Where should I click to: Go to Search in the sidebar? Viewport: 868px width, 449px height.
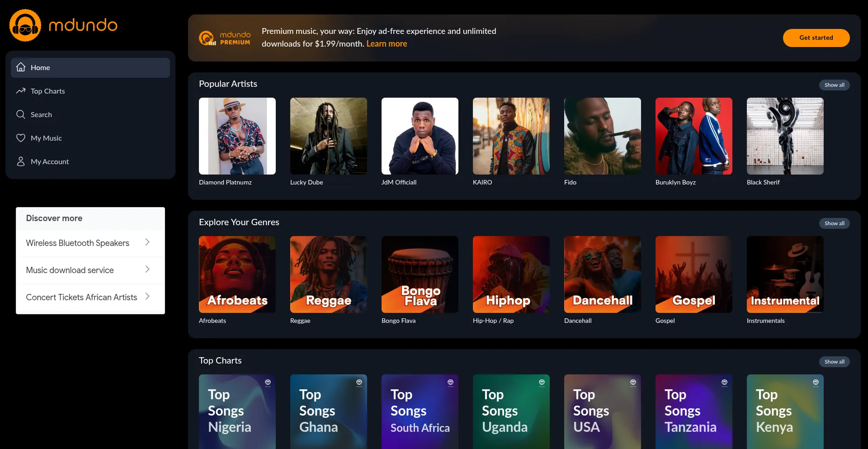(x=90, y=115)
